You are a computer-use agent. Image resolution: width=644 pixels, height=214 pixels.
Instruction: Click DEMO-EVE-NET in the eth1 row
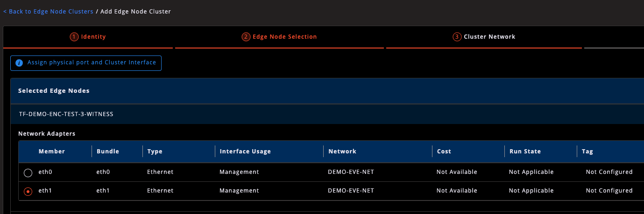coord(351,191)
